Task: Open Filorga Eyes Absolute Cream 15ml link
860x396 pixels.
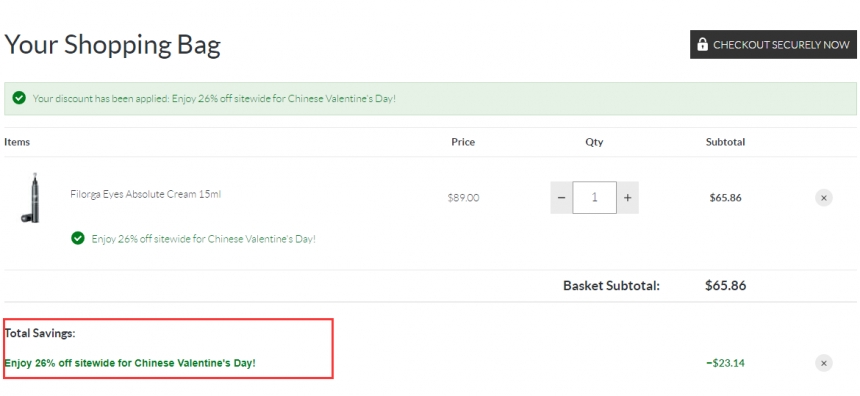Action: [145, 194]
